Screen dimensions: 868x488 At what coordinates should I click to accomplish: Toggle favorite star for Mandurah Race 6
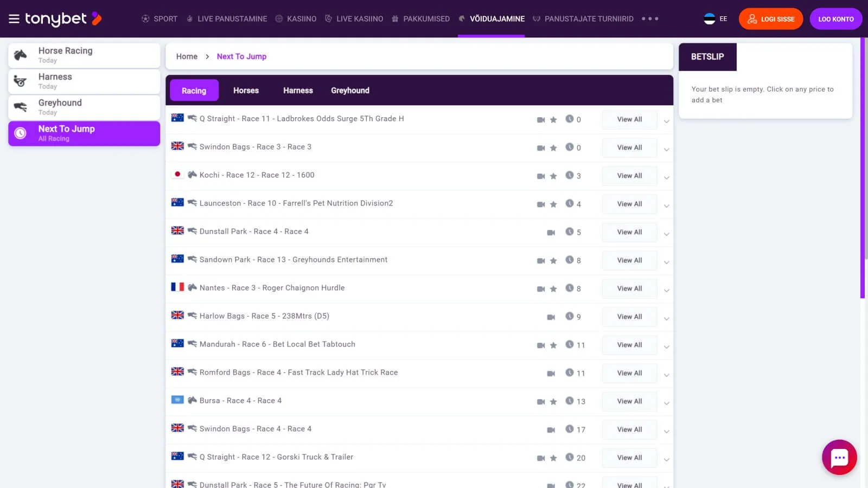pos(553,345)
